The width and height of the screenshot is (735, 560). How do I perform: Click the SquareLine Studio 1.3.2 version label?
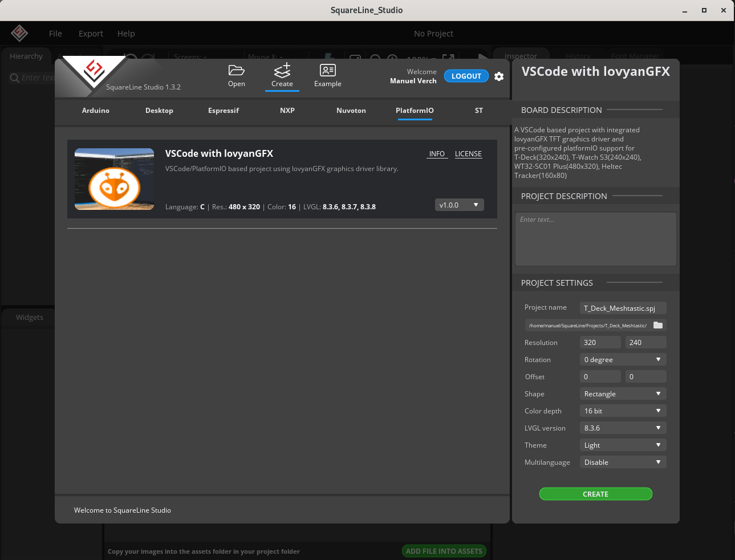[143, 87]
